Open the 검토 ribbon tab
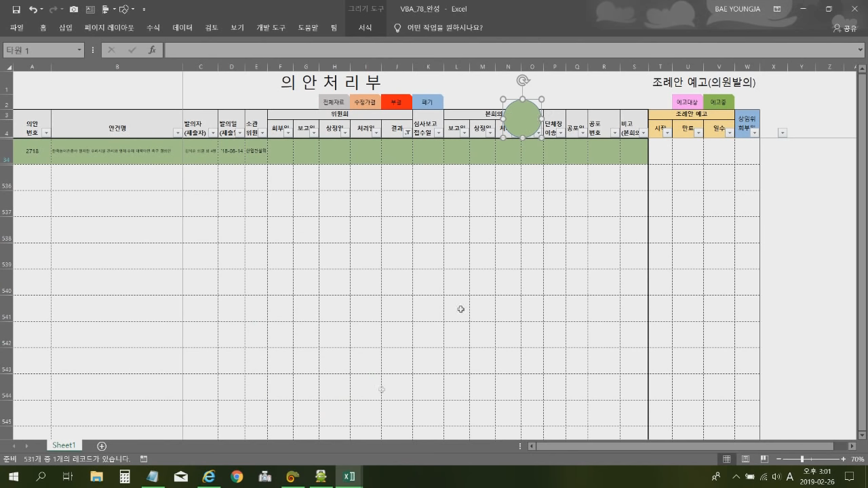This screenshot has height=488, width=868. (x=212, y=28)
